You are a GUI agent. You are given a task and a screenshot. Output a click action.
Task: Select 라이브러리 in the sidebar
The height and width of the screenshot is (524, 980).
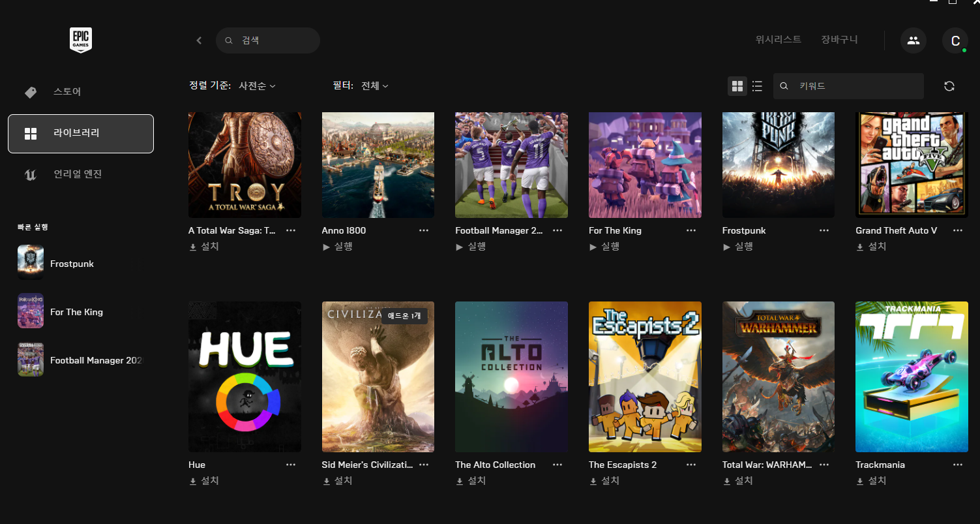tap(81, 134)
